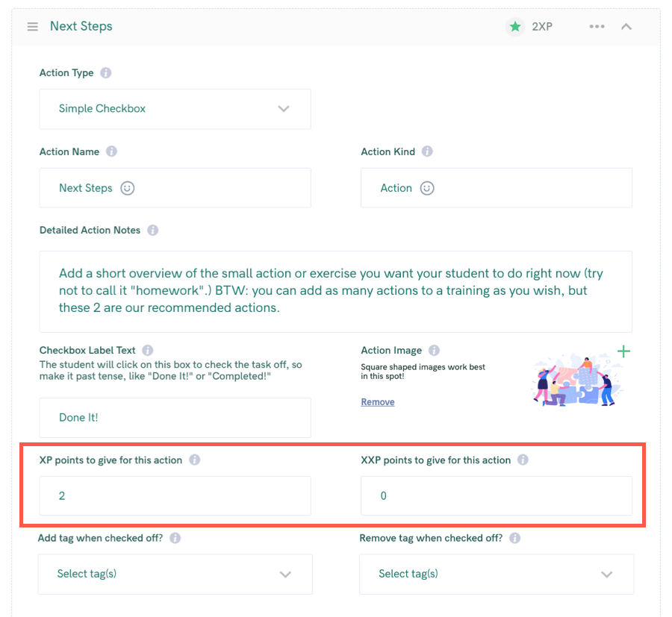This screenshot has width=672, height=617.
Task: Click info icon next to Action Type
Action: pyautogui.click(x=105, y=73)
